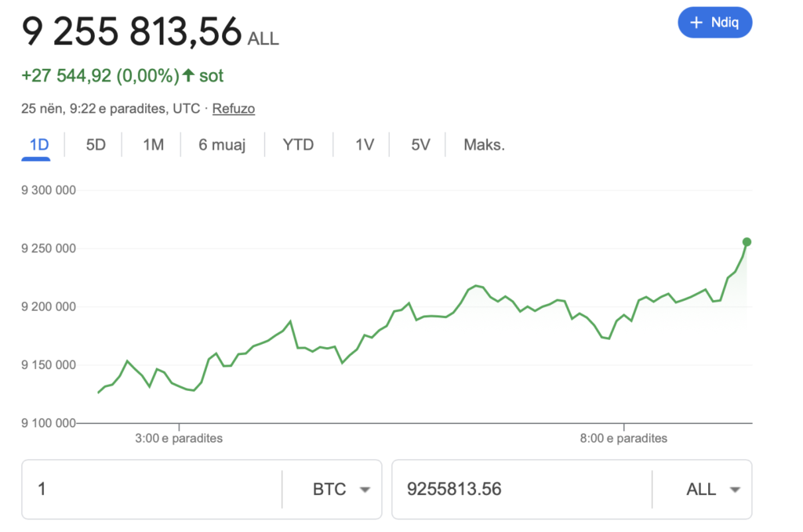
Task: Click the plus icon on Ndiq button
Action: tap(696, 23)
